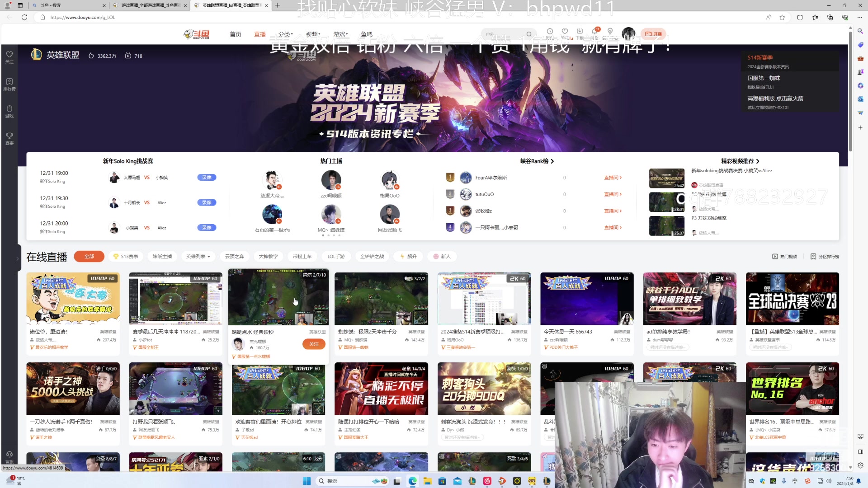This screenshot has width=868, height=488.
Task: Click the client download icon in top navigation
Action: [580, 31]
